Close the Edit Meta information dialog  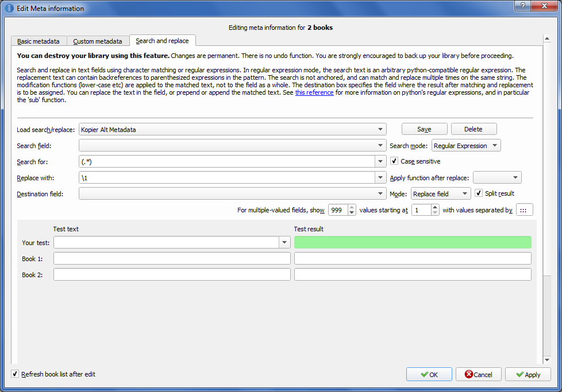(x=544, y=6)
